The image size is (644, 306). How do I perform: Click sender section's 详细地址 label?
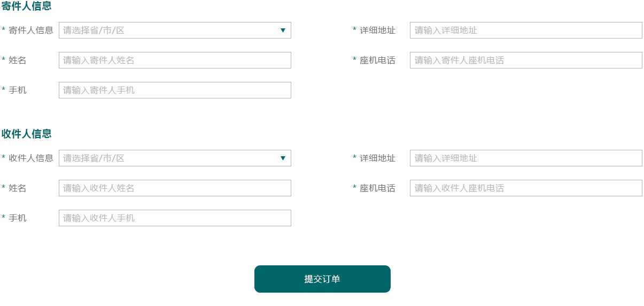377,30
